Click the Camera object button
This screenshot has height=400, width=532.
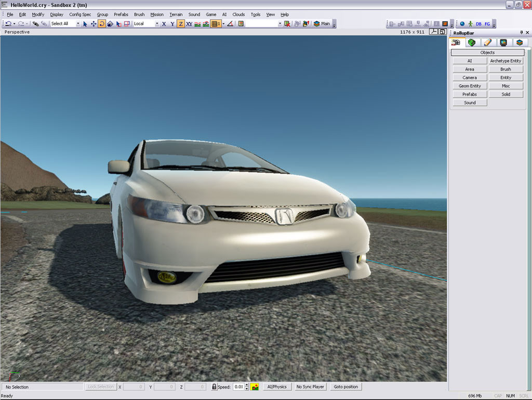pos(470,78)
